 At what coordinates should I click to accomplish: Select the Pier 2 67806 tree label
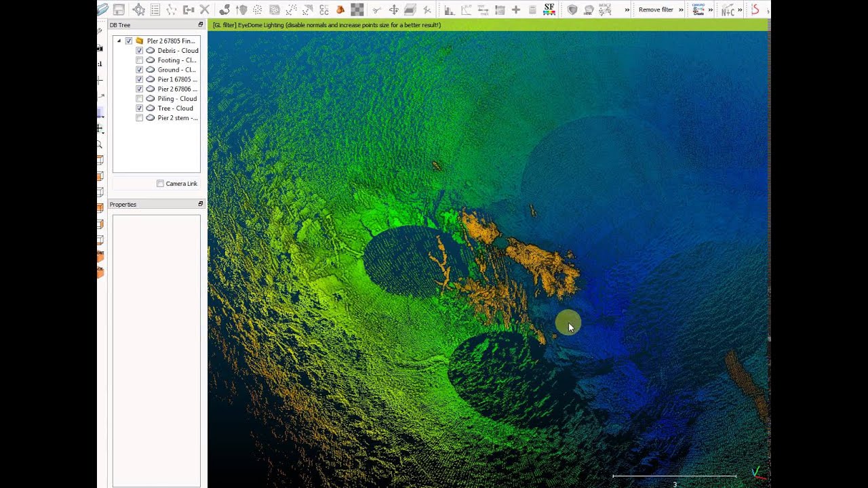point(178,89)
